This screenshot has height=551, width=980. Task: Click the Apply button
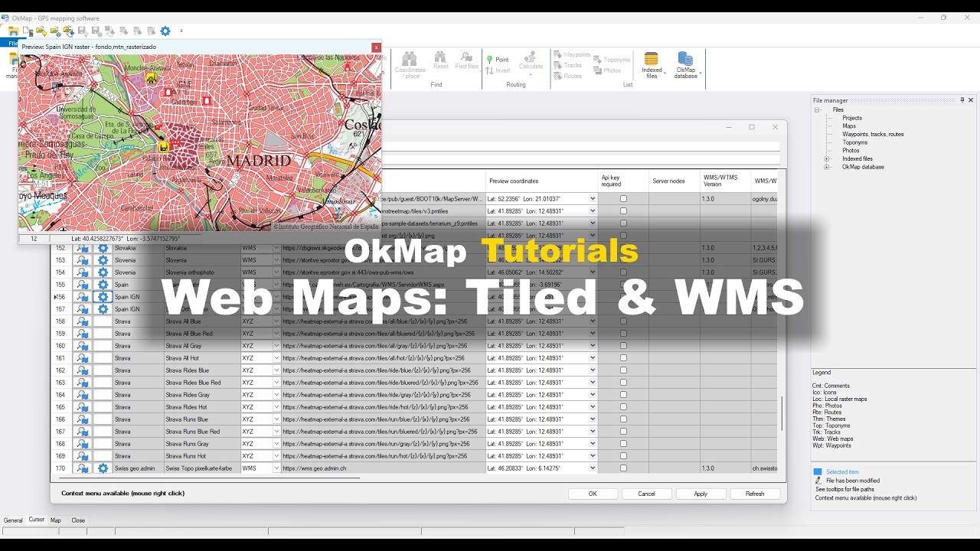(x=701, y=494)
